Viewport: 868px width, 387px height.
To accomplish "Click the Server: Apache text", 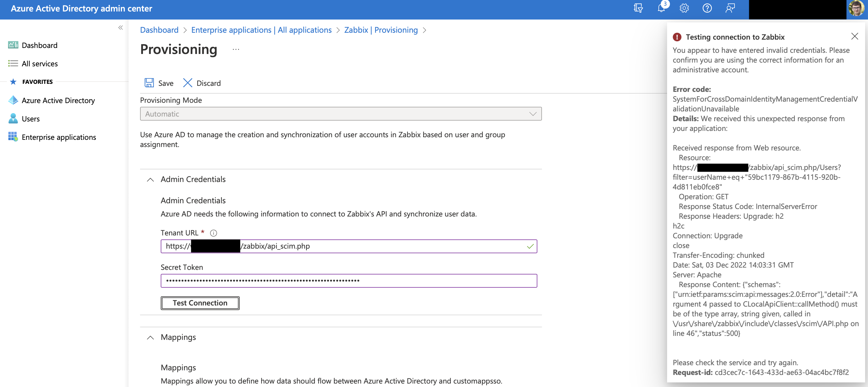I will point(697,275).
